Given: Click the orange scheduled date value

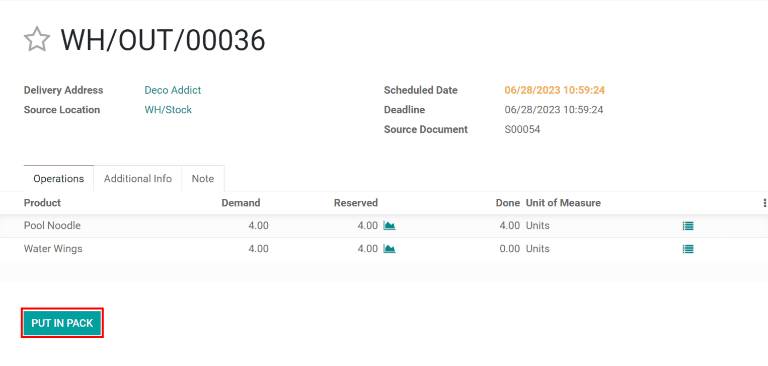Looking at the screenshot, I should [554, 90].
